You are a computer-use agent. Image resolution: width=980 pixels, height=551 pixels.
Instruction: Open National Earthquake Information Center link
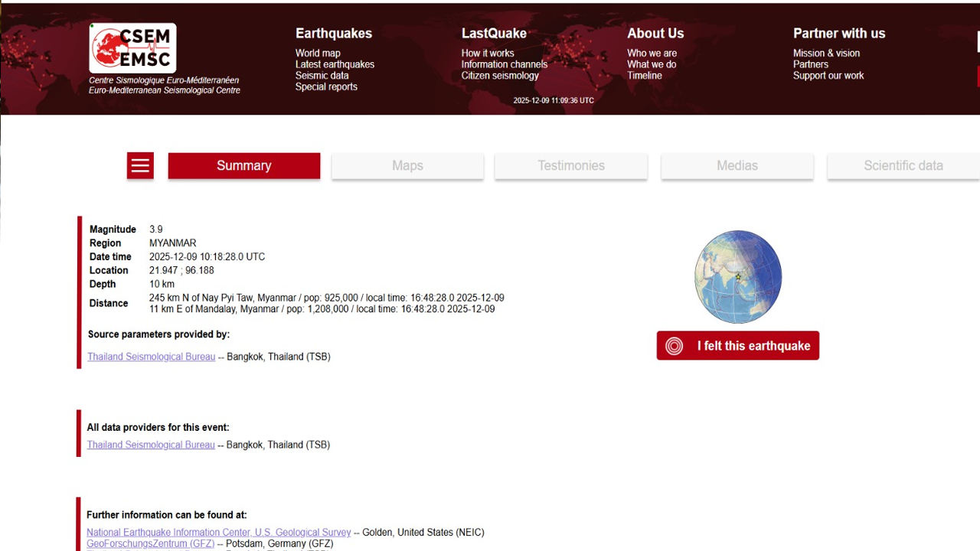pyautogui.click(x=218, y=533)
